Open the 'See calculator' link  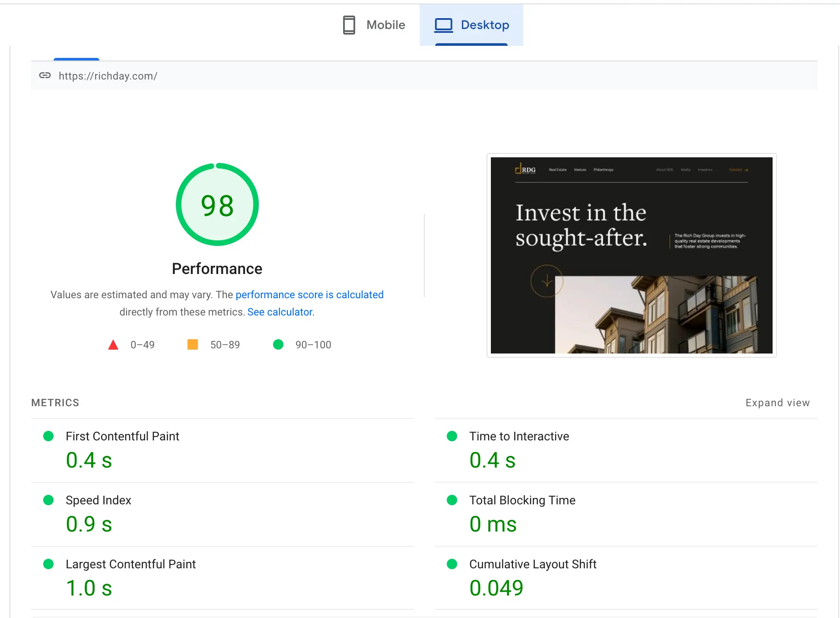pyautogui.click(x=280, y=312)
